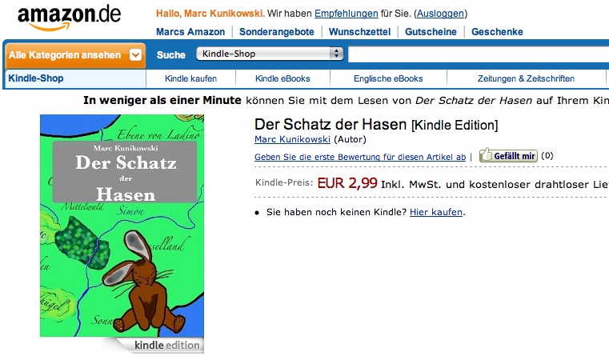Click the Hier kaufen link
609x364 pixels.
coord(436,212)
